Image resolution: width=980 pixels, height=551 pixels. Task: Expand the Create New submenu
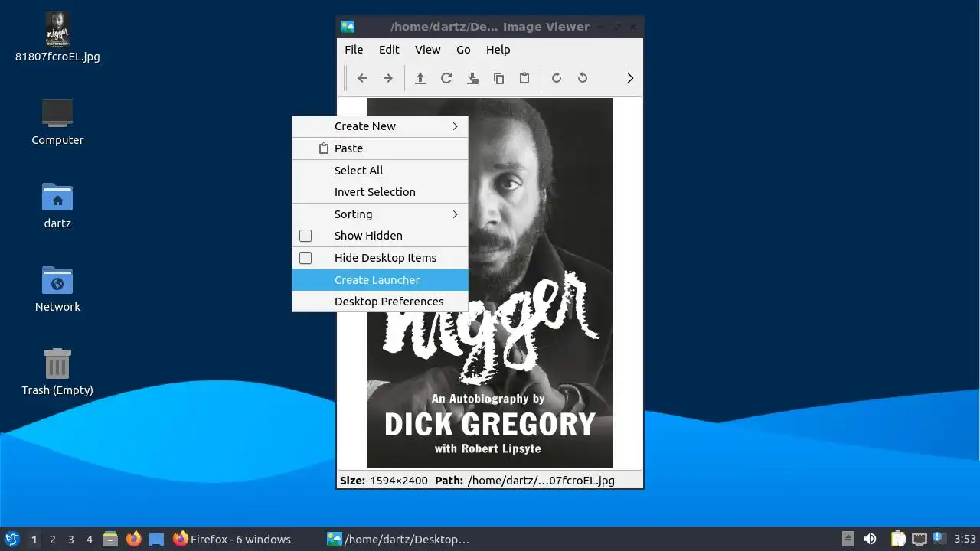(380, 126)
